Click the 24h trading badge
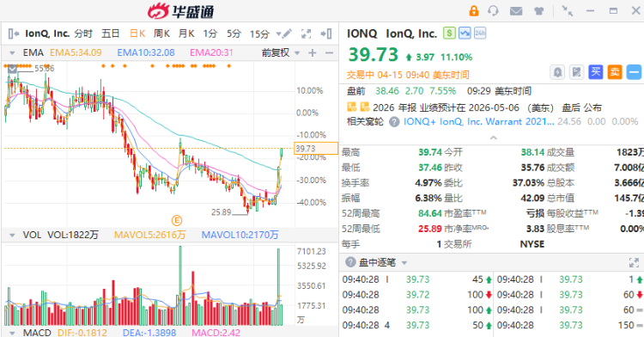The image size is (644, 337). click(480, 33)
